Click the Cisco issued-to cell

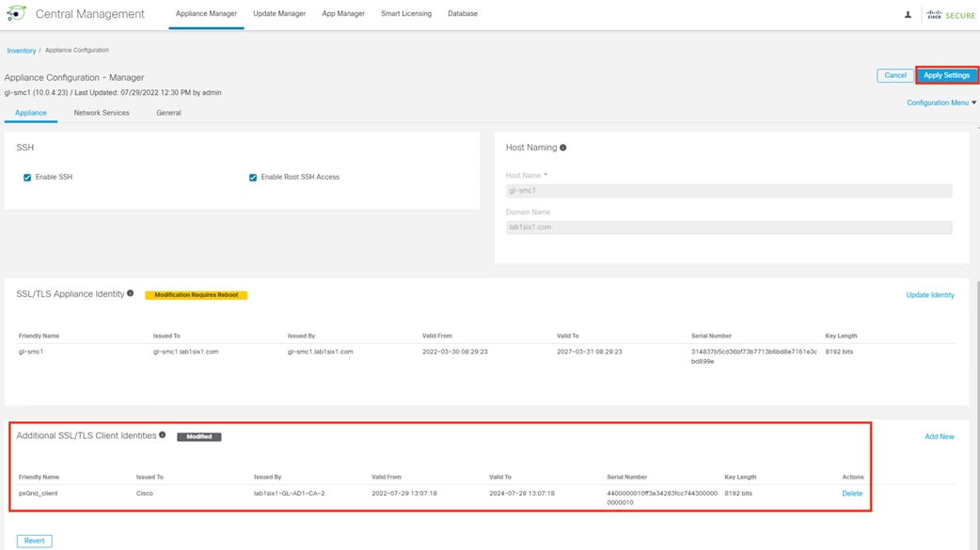[145, 494]
